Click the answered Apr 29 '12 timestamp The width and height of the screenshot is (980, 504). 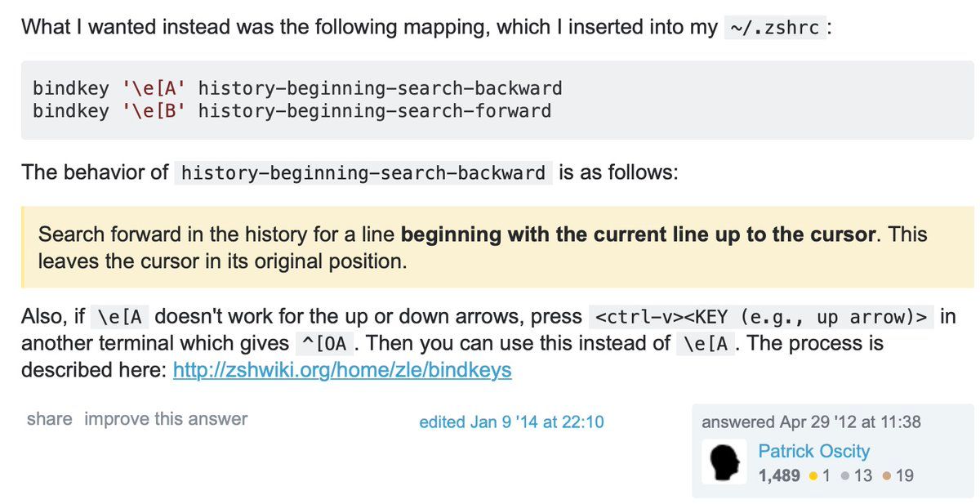(x=811, y=422)
